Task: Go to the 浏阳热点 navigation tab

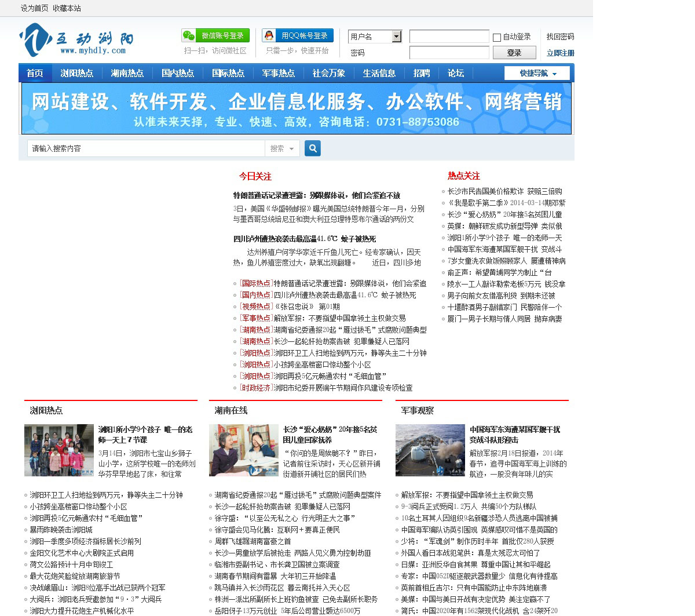Action: coord(76,74)
